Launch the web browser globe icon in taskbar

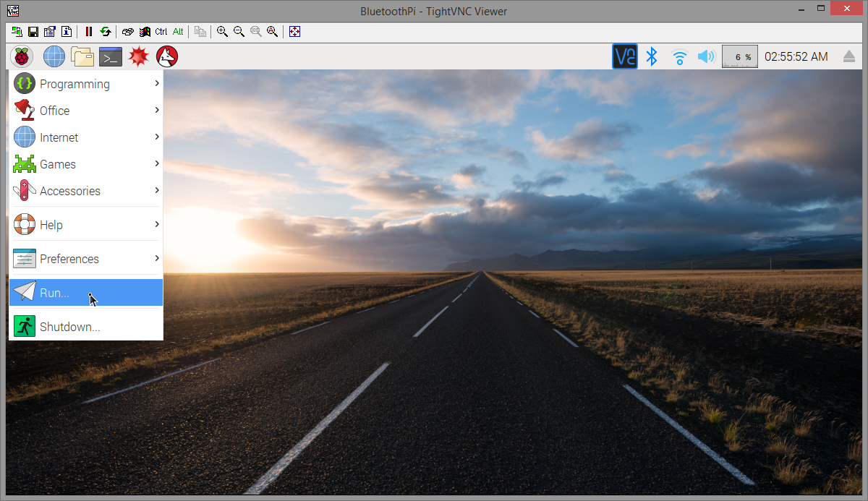point(54,56)
